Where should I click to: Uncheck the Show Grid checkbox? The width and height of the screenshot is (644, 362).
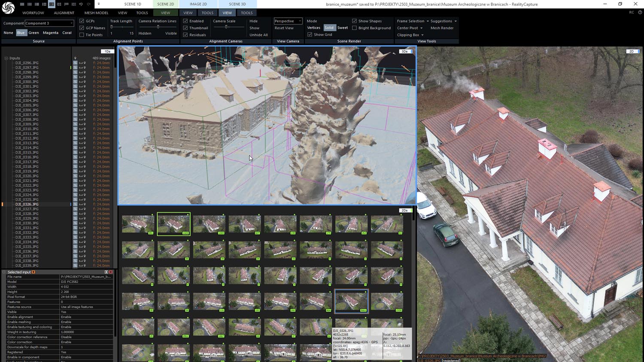[310, 35]
